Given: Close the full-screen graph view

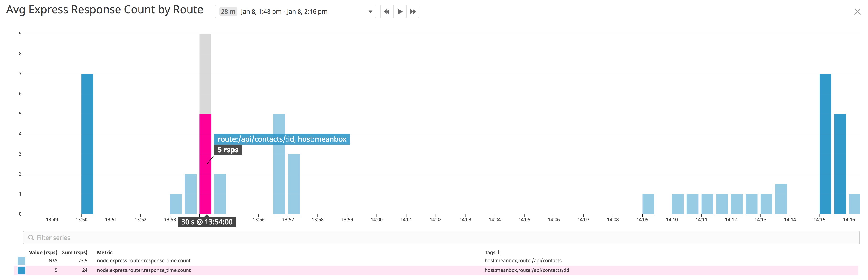Looking at the screenshot, I should (857, 12).
